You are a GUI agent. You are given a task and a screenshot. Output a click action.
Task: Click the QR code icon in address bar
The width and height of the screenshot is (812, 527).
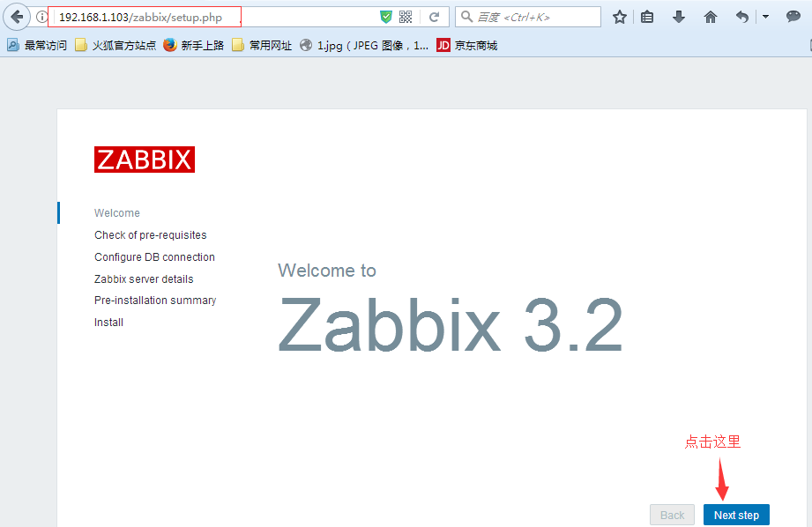click(406, 17)
